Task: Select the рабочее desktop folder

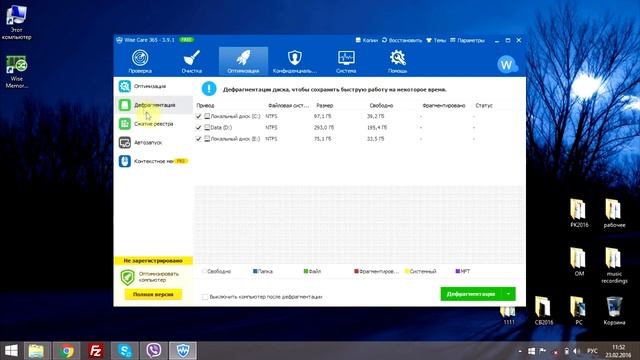Action: [614, 213]
